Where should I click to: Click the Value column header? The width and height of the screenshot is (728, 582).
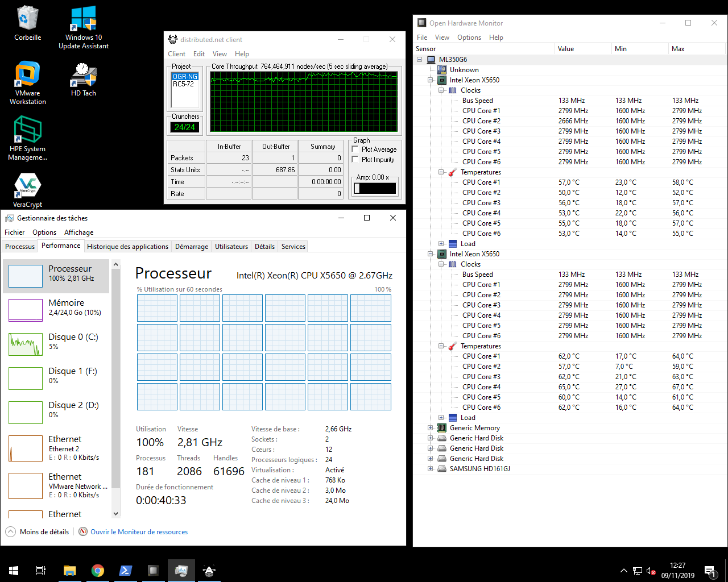tap(583, 49)
